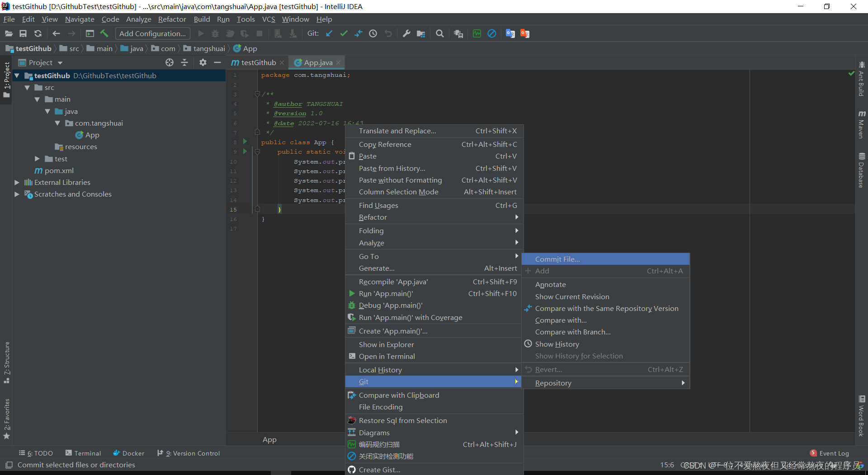This screenshot has width=868, height=475.
Task: Open the VCS menu
Action: (x=269, y=19)
